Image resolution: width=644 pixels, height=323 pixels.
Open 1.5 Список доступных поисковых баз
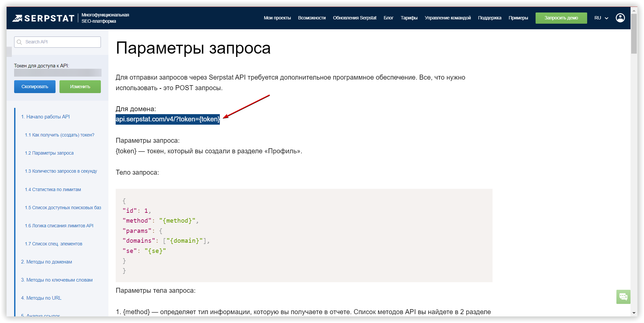(x=63, y=208)
